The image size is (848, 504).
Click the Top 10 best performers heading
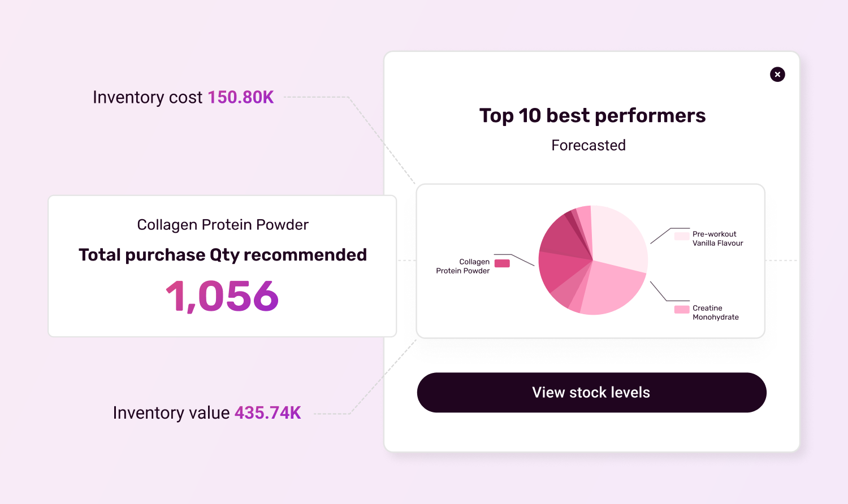[x=592, y=115]
